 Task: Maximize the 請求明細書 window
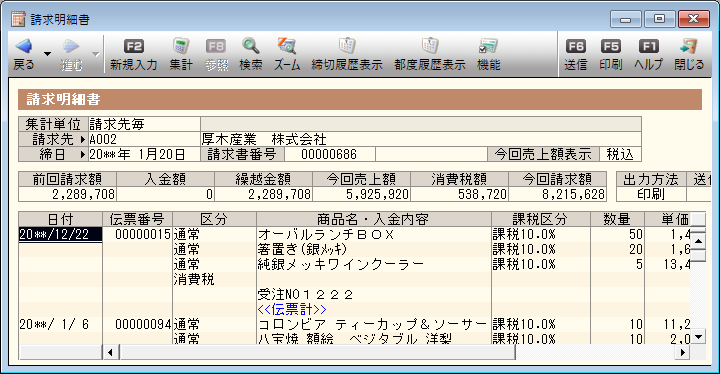tap(659, 19)
